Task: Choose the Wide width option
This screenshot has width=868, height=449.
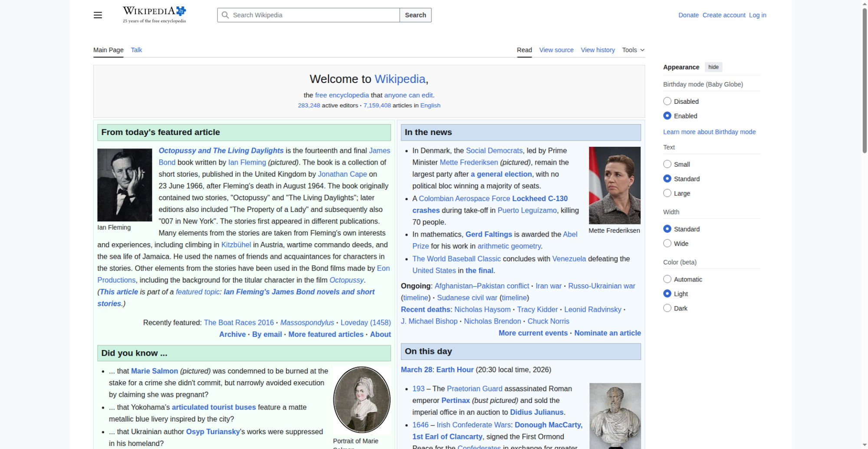Action: pos(667,244)
